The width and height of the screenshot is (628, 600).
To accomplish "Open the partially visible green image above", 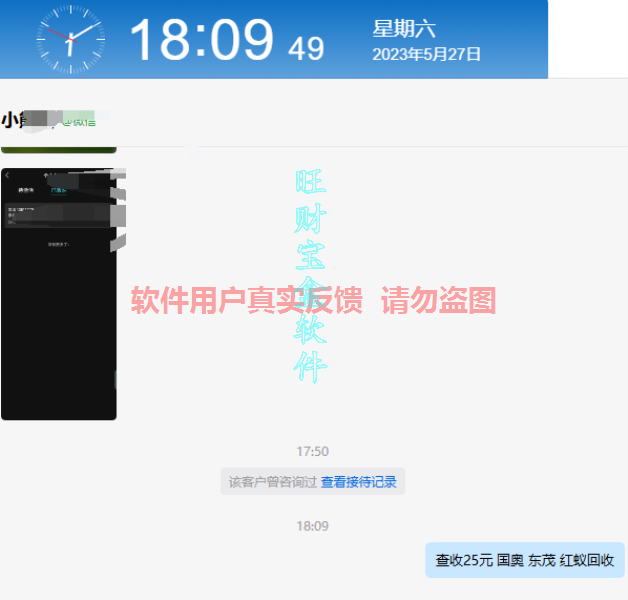I will (x=58, y=149).
